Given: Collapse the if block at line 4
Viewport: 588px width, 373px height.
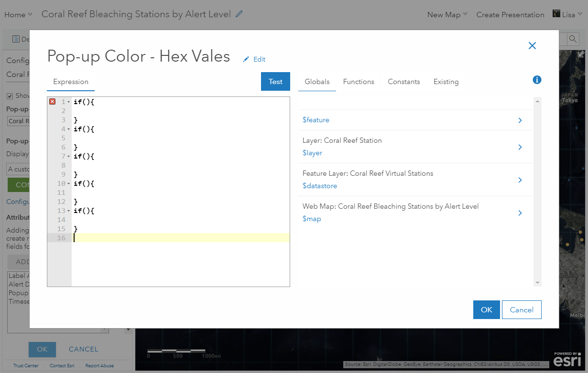Looking at the screenshot, I should click(69, 129).
